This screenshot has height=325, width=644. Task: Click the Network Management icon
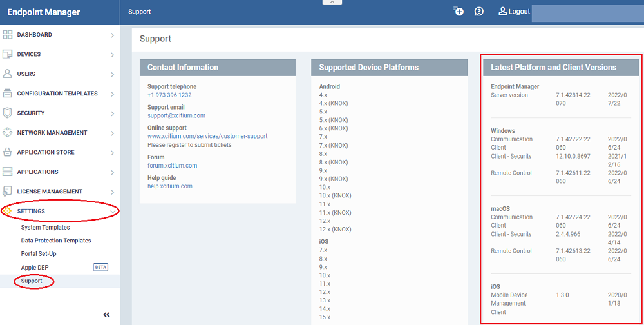click(x=8, y=133)
